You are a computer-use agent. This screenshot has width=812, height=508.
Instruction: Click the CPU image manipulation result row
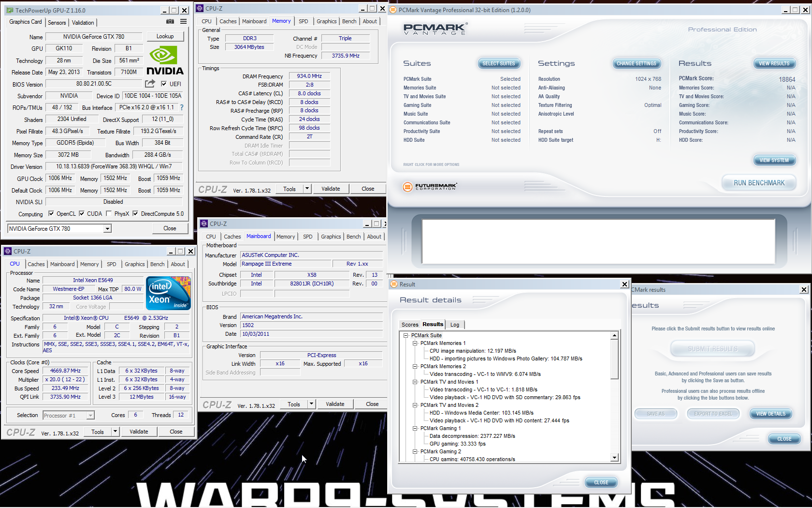[473, 351]
